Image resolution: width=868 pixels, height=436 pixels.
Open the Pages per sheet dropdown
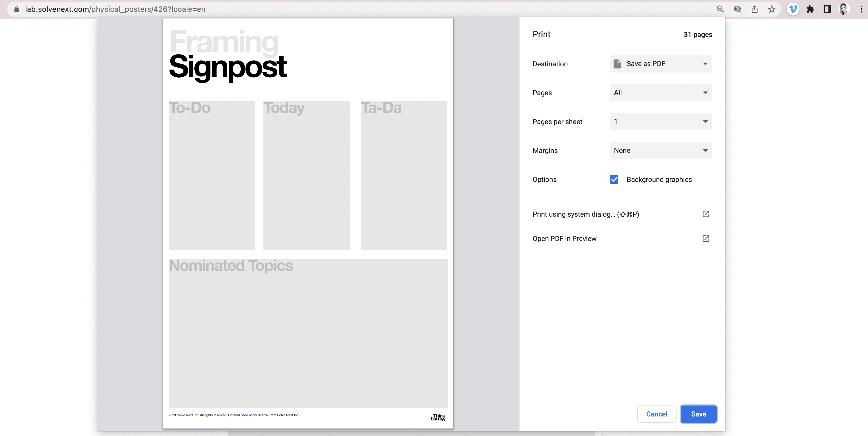[x=660, y=122]
